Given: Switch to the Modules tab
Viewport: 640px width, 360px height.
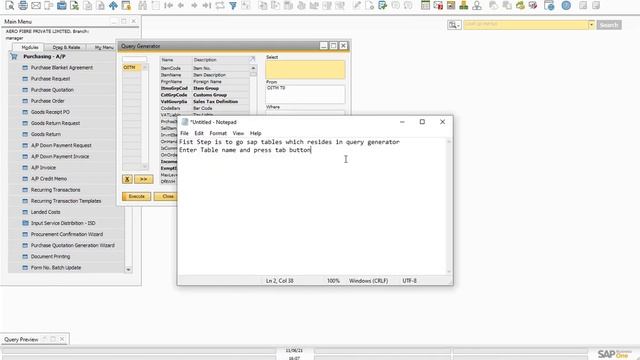Looking at the screenshot, I should 30,47.
